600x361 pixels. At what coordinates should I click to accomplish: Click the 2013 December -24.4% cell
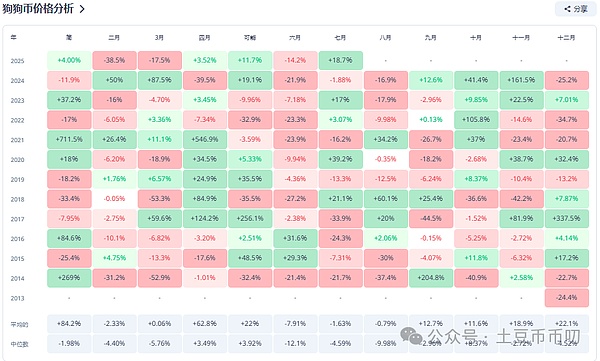tap(567, 297)
